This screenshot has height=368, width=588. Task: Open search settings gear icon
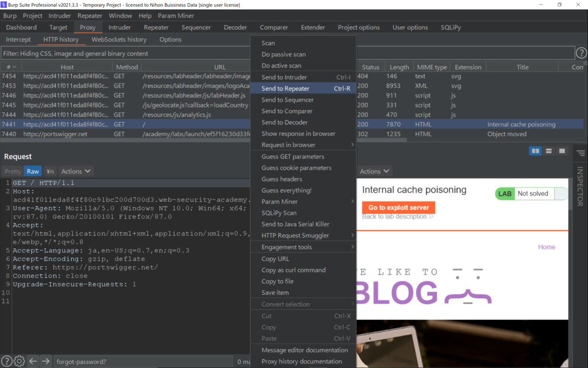19,361
